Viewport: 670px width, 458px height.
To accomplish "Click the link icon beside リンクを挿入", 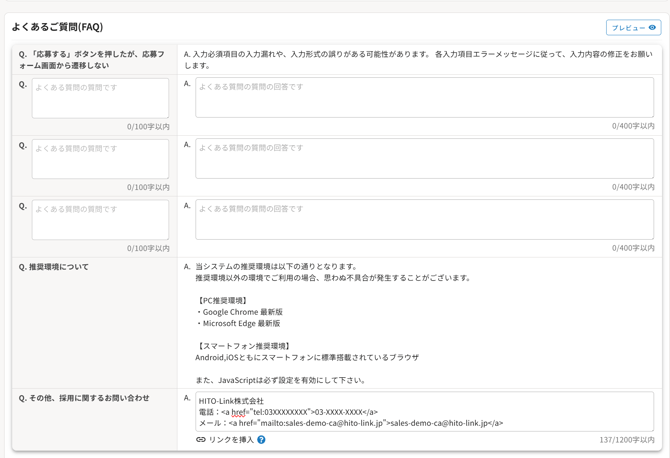I will (x=200, y=440).
